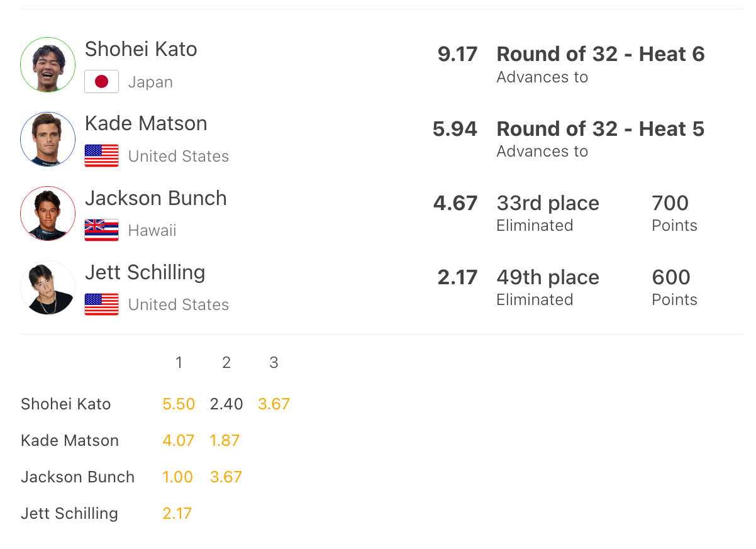Screen dimensions: 756x549
Task: Open Jackson Bunch athlete name link
Action: (155, 198)
